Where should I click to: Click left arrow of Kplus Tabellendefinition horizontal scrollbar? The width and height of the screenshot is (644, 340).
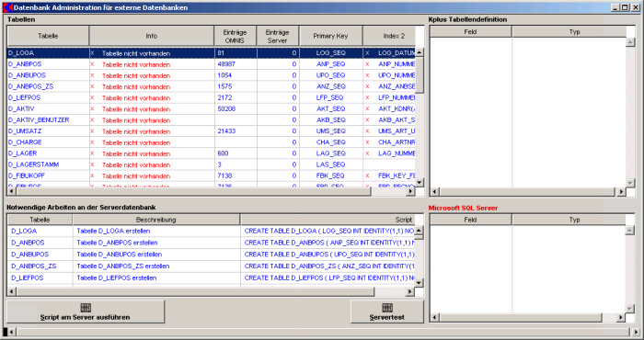434,191
